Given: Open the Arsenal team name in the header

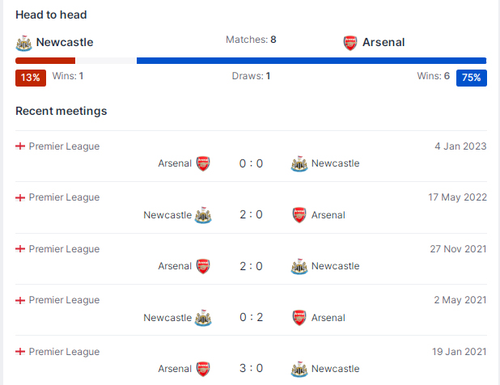Looking at the screenshot, I should point(383,42).
